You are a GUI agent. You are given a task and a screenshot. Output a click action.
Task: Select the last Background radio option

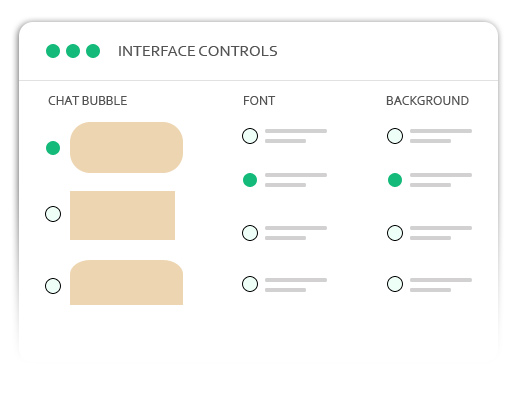pyautogui.click(x=395, y=284)
